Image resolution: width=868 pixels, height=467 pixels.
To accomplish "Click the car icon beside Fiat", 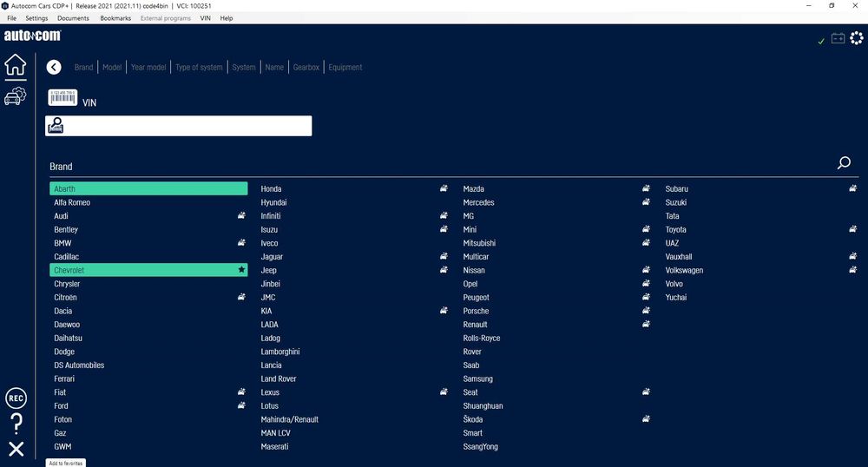I will 241,391.
